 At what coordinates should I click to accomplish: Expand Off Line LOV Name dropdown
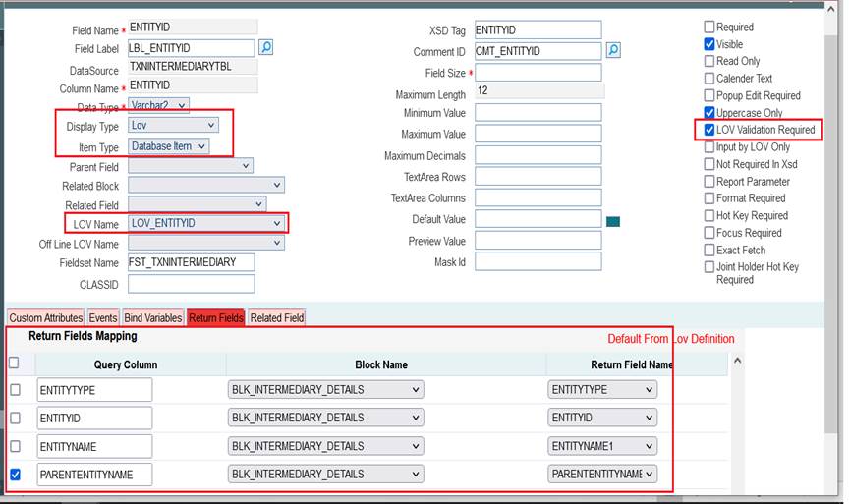[206, 243]
